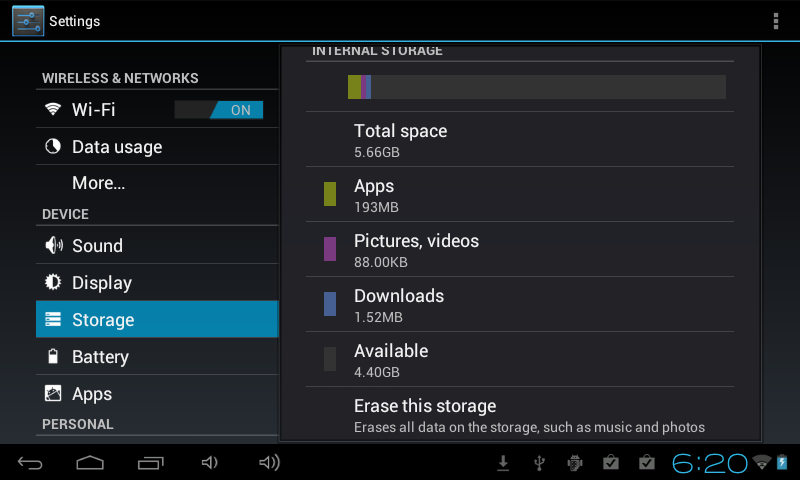The width and height of the screenshot is (800, 480).
Task: Open Downloads storage details
Action: (398, 304)
